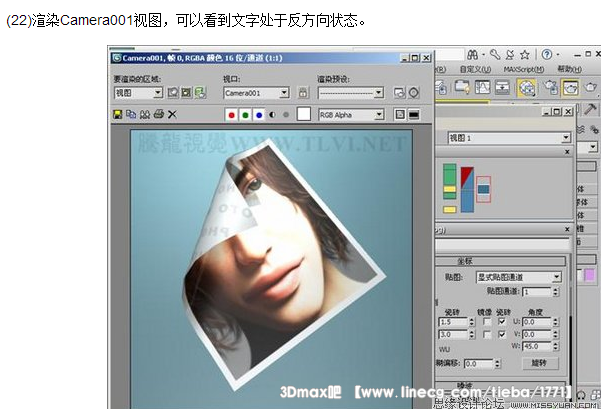Click Auto Region Selected icon

186,92
